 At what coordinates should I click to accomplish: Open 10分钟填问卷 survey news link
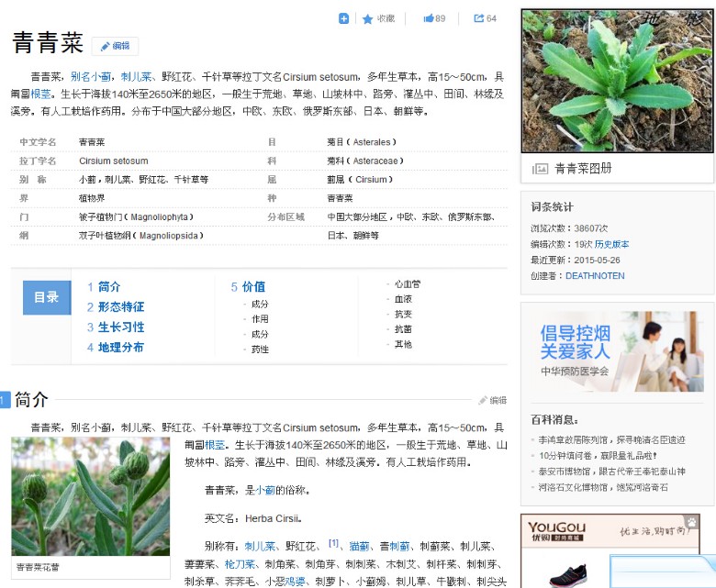[598, 455]
